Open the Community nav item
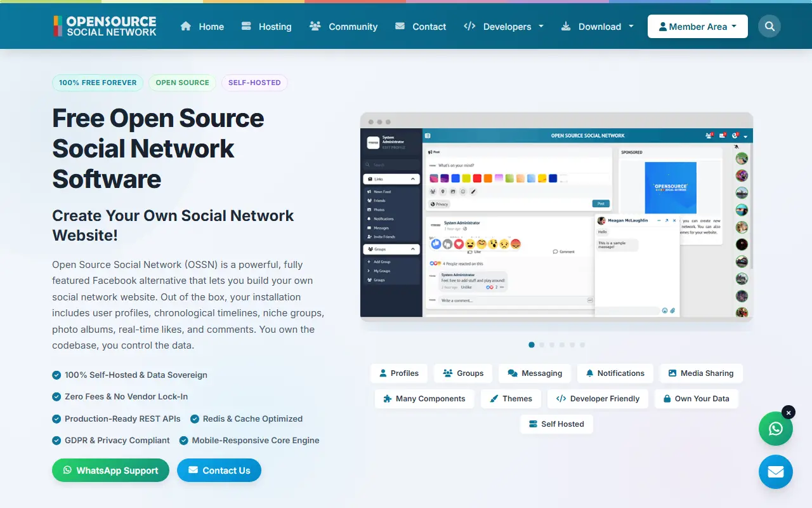The width and height of the screenshot is (812, 508). coord(343,27)
